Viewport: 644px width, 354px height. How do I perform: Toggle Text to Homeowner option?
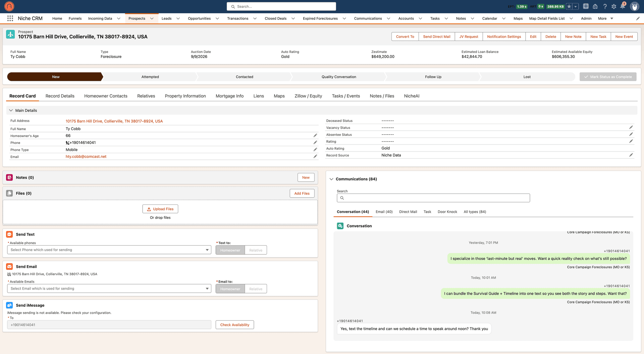point(230,250)
